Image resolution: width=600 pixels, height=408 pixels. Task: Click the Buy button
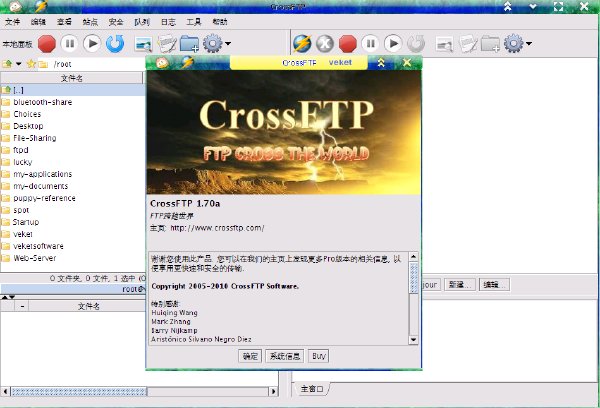(318, 356)
